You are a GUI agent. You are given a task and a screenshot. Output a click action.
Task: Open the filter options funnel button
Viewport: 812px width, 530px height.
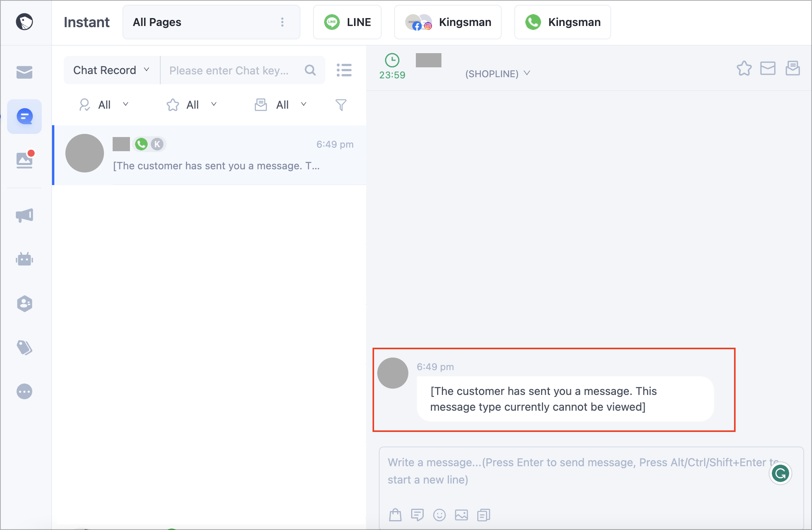click(341, 105)
